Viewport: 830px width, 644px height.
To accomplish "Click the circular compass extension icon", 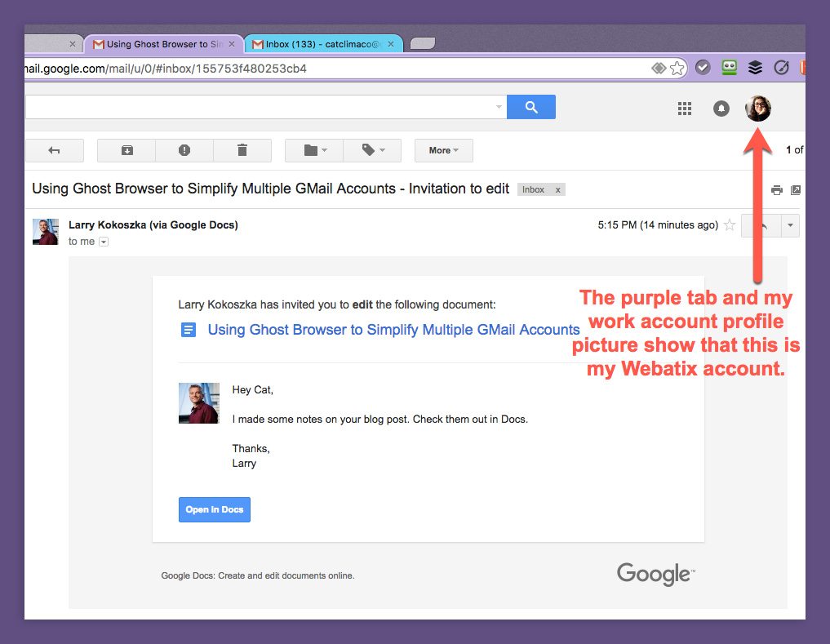I will pyautogui.click(x=781, y=67).
